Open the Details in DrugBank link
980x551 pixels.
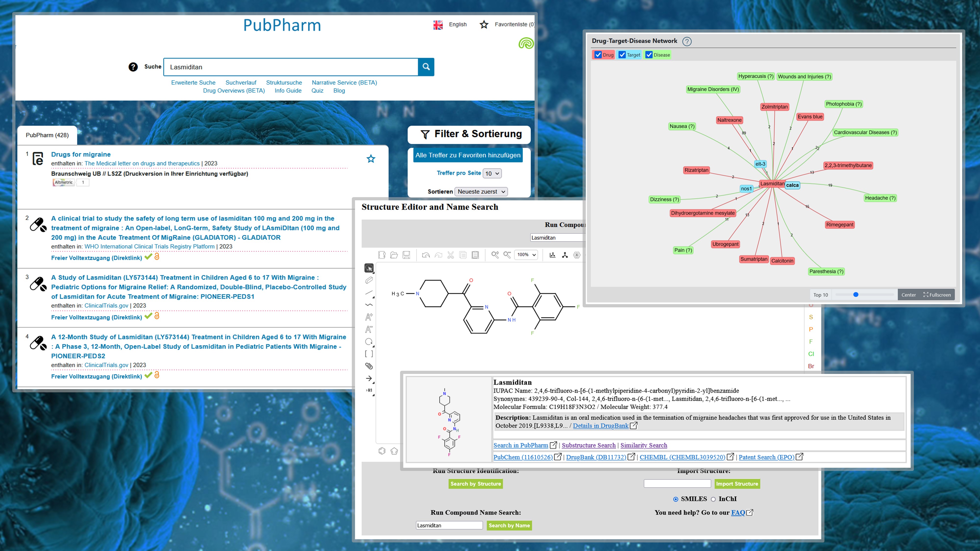tap(600, 426)
